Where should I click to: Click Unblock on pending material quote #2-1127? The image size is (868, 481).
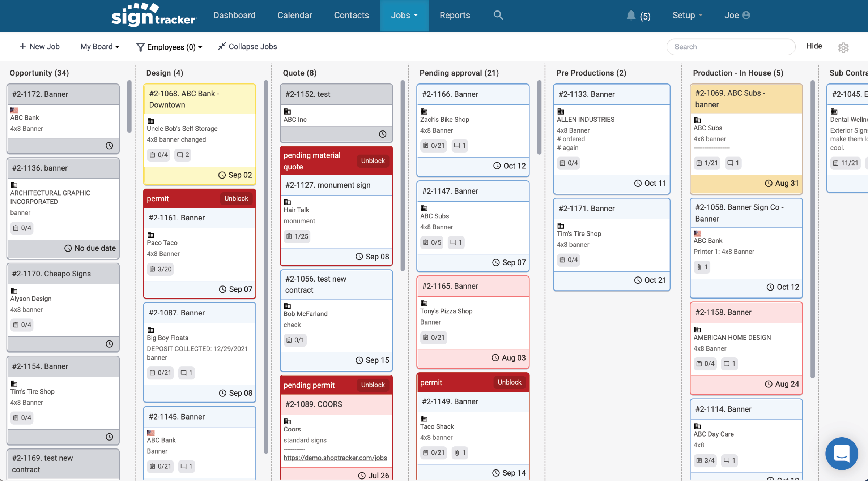pos(373,160)
